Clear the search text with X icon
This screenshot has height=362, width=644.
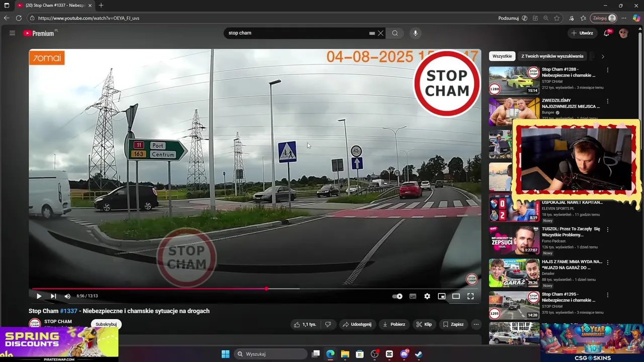381,33
